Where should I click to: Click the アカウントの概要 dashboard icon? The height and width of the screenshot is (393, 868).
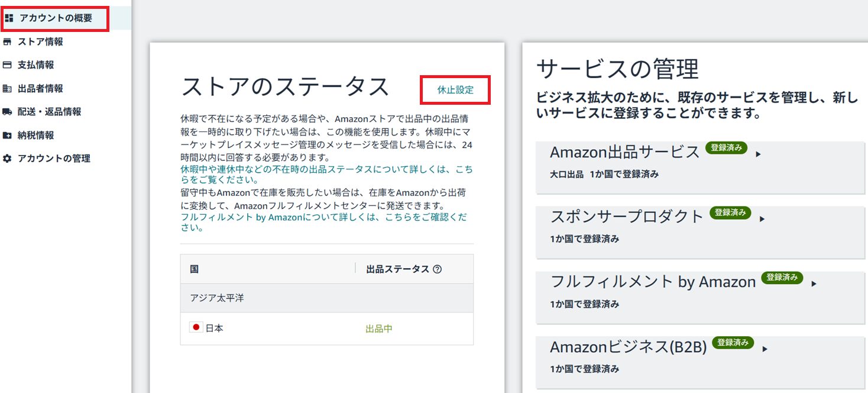tap(9, 18)
